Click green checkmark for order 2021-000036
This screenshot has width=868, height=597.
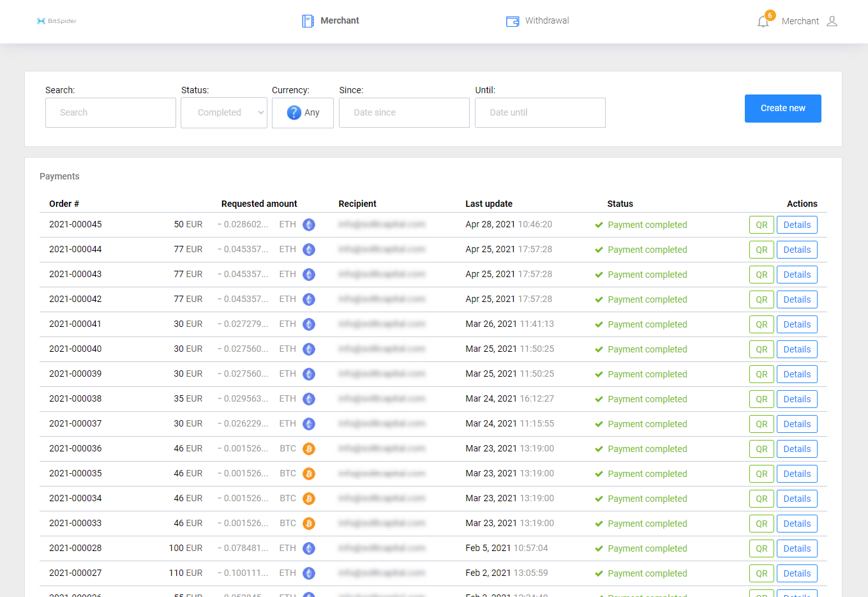pos(599,449)
